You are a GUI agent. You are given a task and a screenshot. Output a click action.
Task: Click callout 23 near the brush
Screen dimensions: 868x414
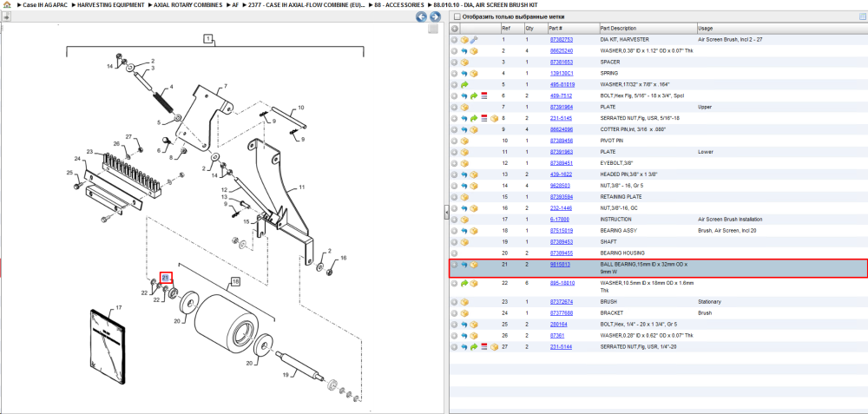(89, 151)
